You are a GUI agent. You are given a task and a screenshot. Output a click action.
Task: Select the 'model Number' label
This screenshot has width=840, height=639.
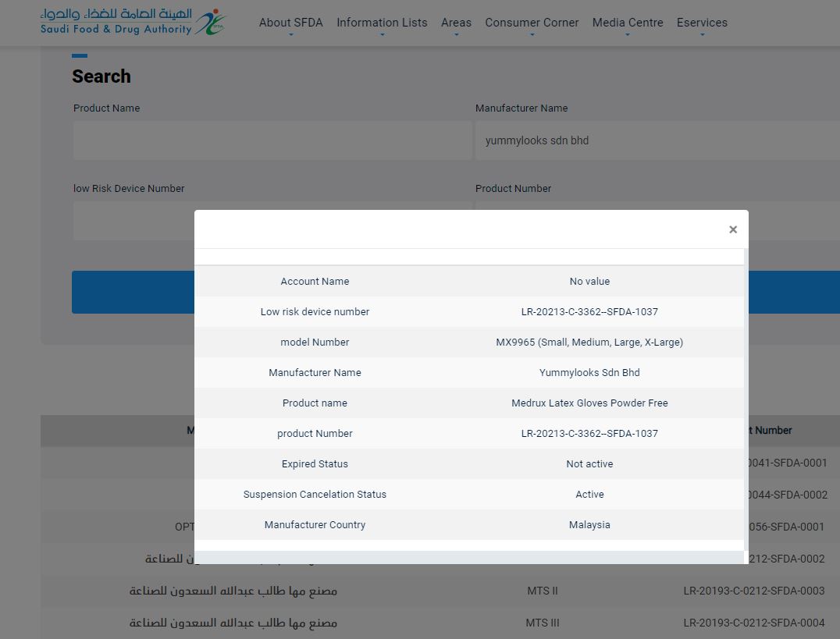pyautogui.click(x=315, y=343)
